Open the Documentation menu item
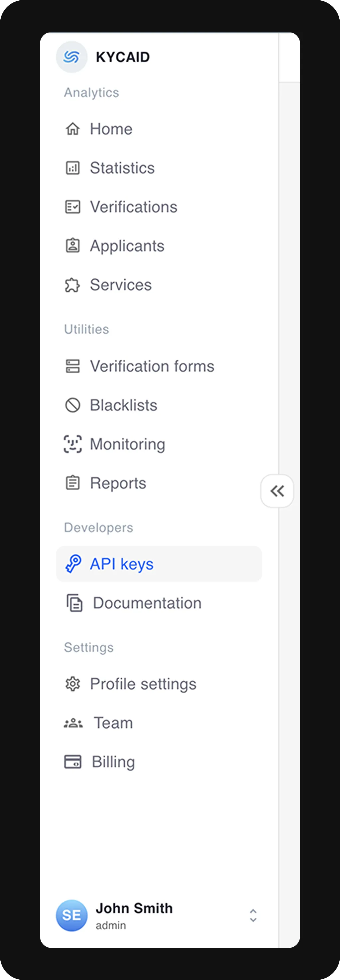Image resolution: width=340 pixels, height=980 pixels. click(x=147, y=603)
